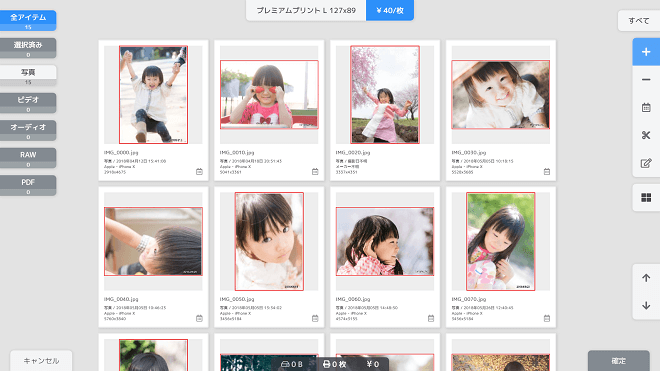Viewport: 660px width, 371px height.
Task: Click calendar icon on IMG_0070.jpg card
Action: pos(546,318)
